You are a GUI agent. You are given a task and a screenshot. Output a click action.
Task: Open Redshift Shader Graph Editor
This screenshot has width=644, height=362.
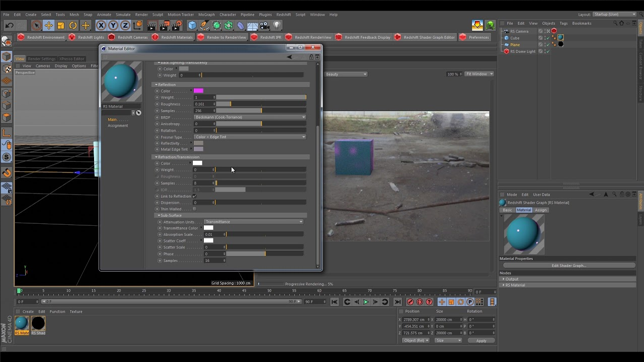425,37
